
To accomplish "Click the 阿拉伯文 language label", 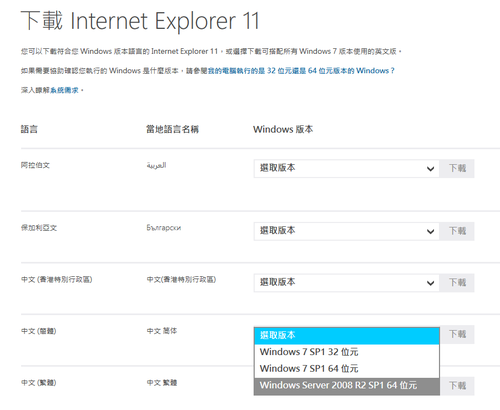I will [x=35, y=165].
